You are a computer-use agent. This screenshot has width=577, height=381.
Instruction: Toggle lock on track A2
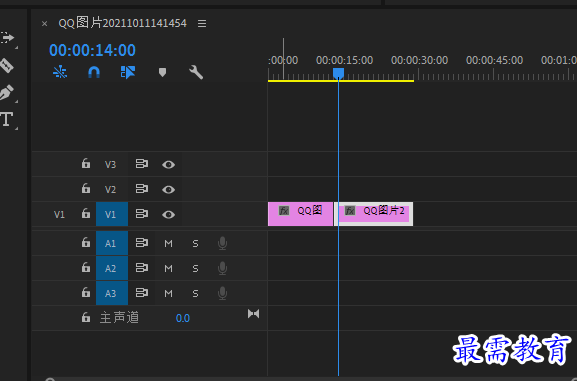coord(86,267)
